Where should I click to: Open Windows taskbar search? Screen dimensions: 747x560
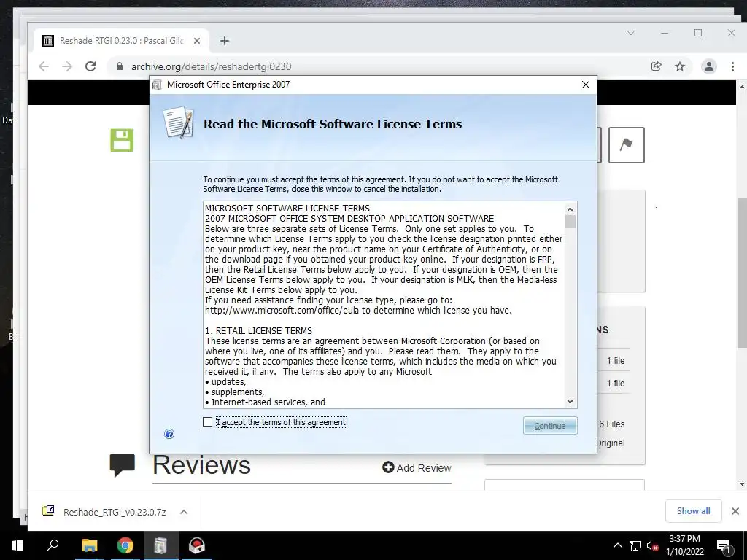[53, 545]
